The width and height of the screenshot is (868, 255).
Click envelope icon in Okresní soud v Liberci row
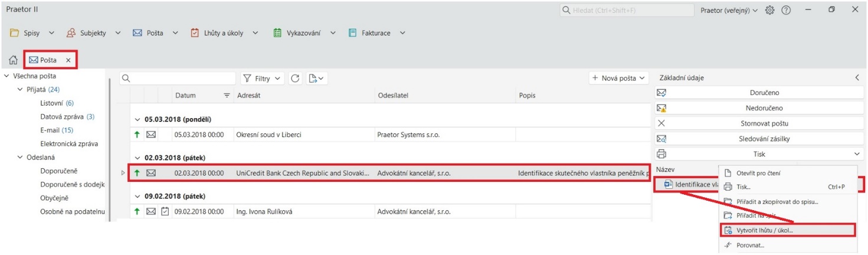coord(151,135)
